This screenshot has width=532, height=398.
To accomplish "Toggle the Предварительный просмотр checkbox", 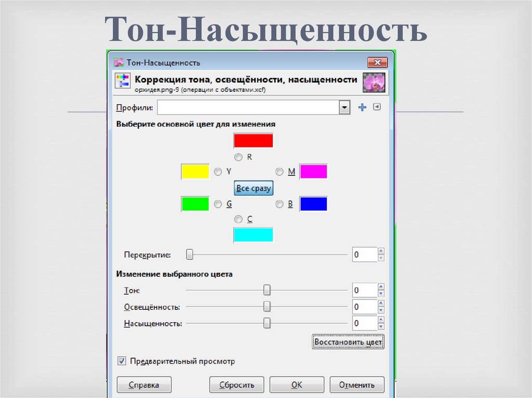I will [122, 361].
